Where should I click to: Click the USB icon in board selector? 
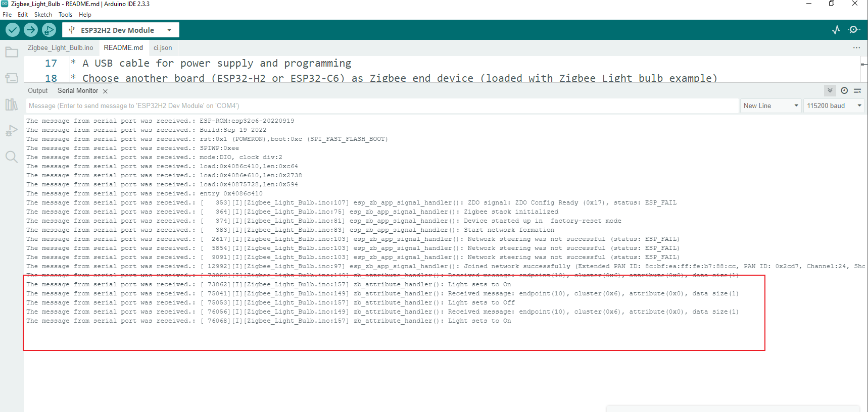tap(72, 30)
